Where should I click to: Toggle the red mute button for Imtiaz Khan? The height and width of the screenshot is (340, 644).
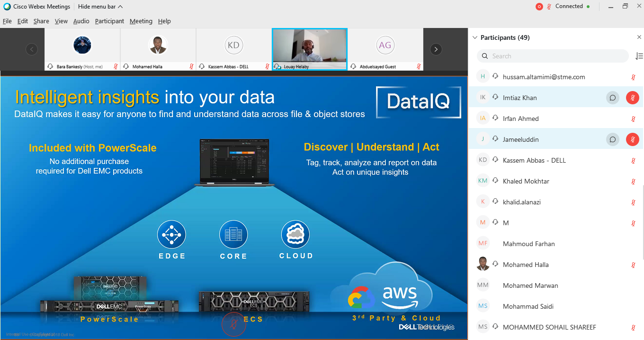pos(633,98)
